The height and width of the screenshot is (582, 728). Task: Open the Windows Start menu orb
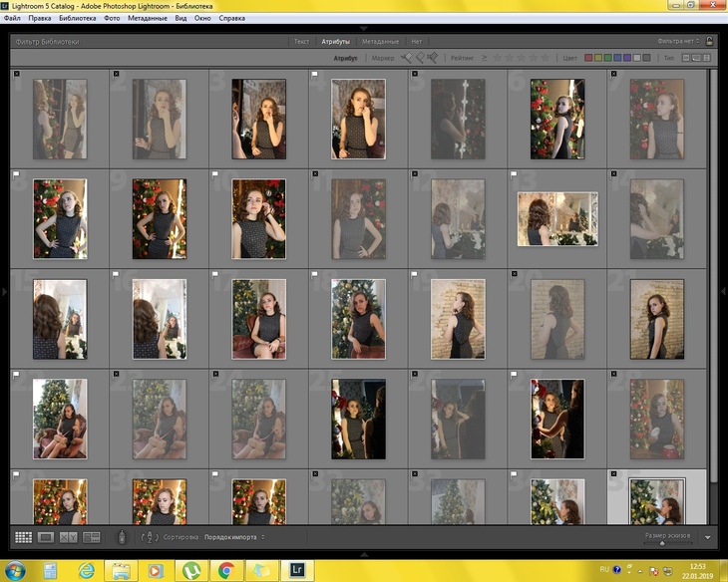tap(15, 570)
